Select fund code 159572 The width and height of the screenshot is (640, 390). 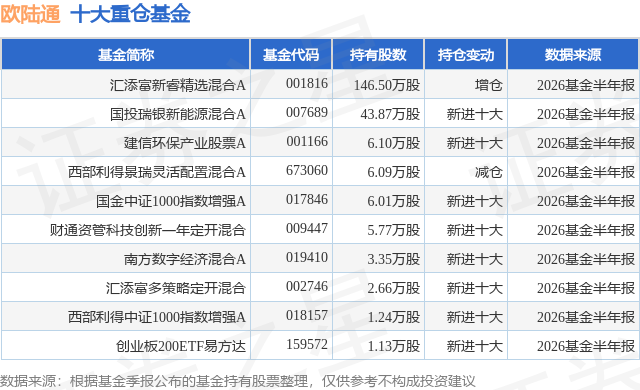pyautogui.click(x=307, y=344)
